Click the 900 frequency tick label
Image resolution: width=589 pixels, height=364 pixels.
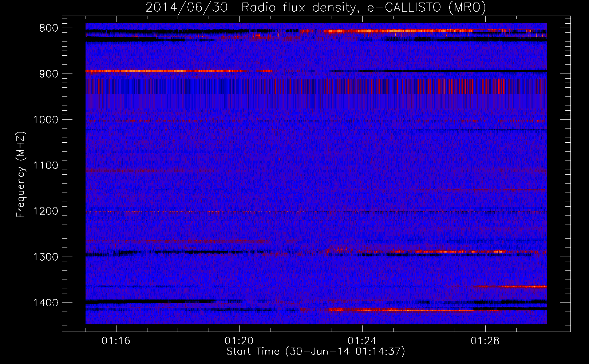pyautogui.click(x=48, y=74)
